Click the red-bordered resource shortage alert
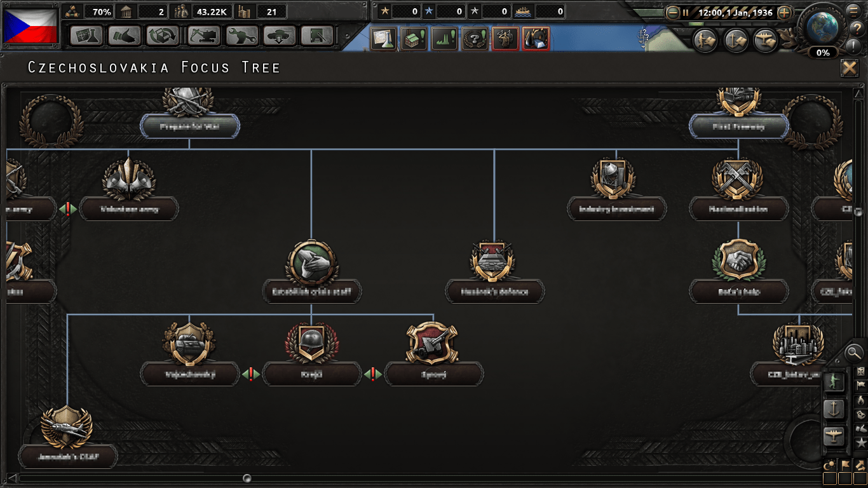868x488 pixels. (x=536, y=39)
